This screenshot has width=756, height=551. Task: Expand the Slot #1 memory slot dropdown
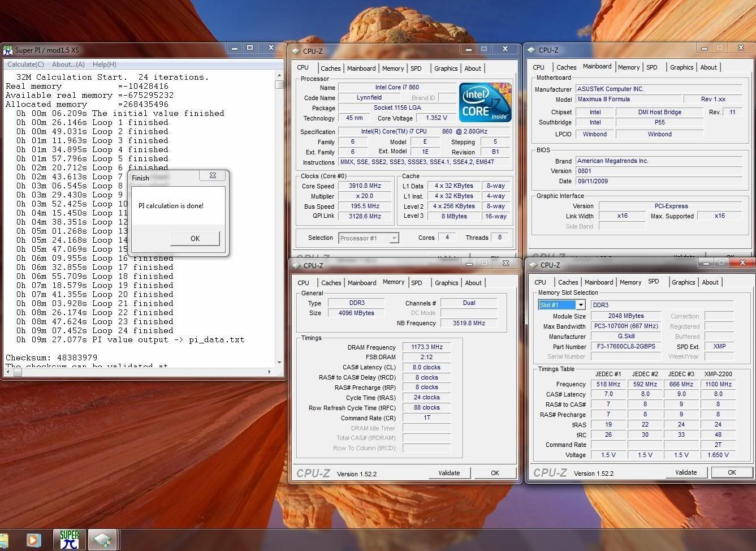tap(580, 305)
